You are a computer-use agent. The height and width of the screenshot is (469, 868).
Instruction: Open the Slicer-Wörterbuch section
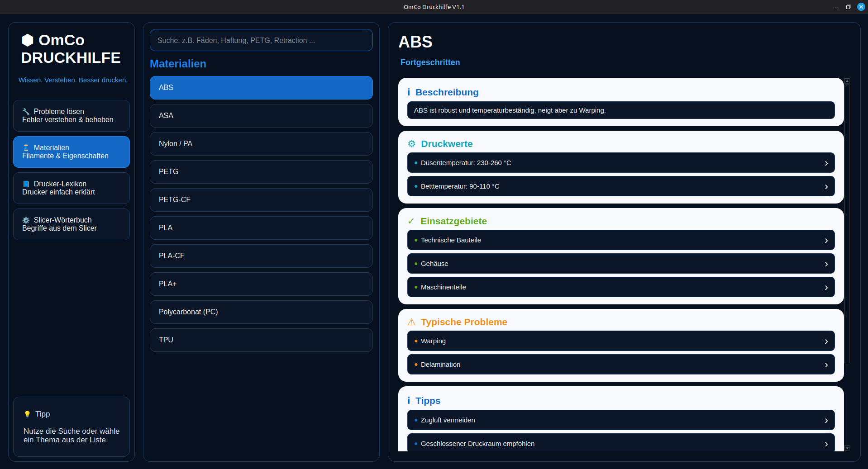[72, 224]
